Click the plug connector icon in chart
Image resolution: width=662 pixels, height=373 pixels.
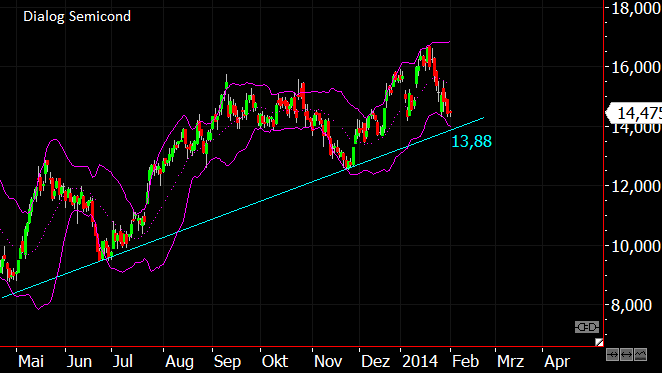587,327
